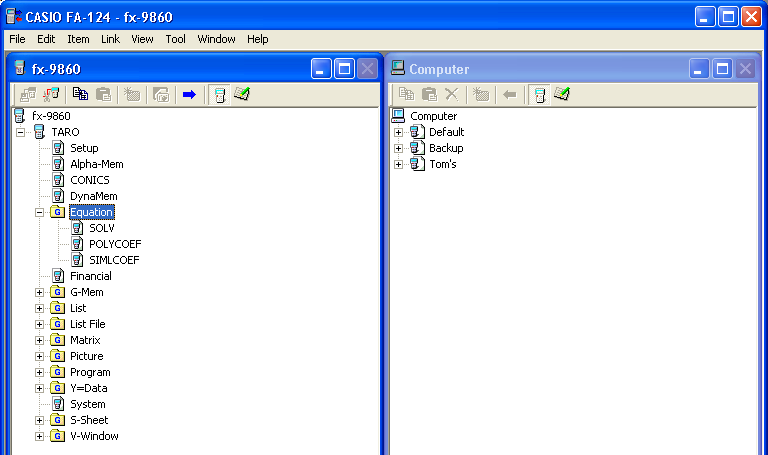
Task: Click the application icon in CASIO FA-124 title bar
Action: 13,16
